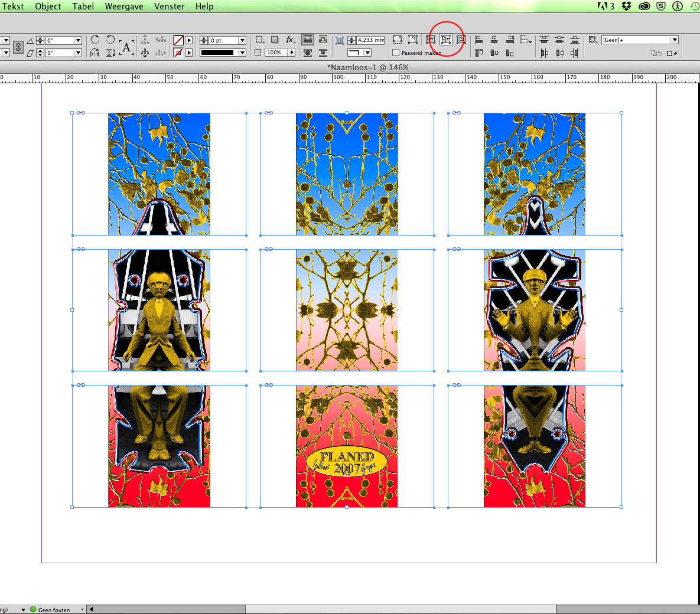
Task: Distribute right edges
Action: pos(575,53)
